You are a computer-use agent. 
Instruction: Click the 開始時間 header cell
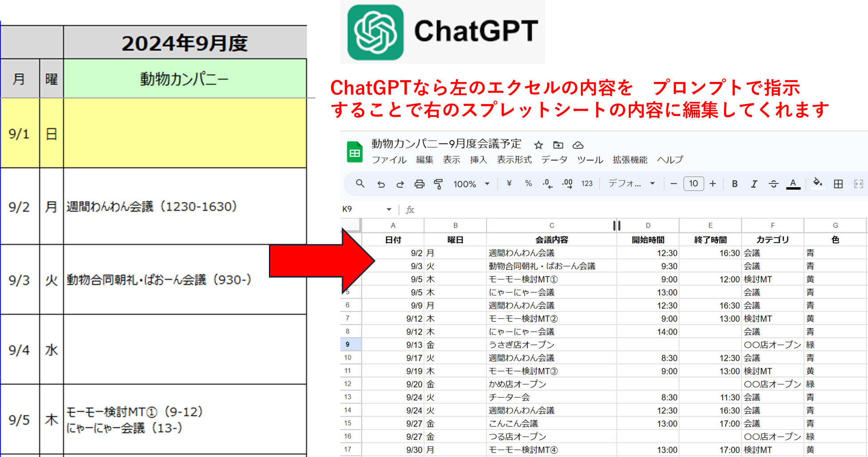click(x=648, y=240)
